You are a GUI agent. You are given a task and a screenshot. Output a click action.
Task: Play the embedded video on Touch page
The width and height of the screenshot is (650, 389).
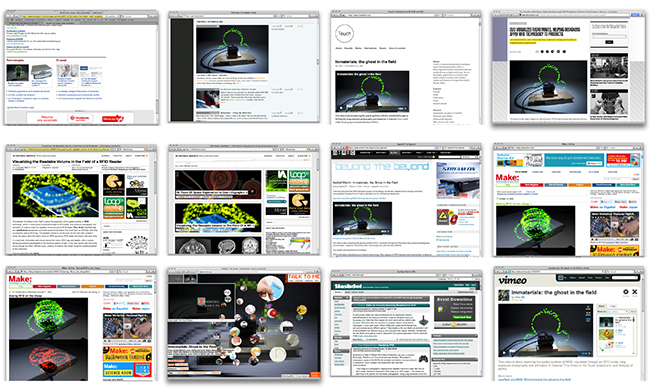point(341,108)
